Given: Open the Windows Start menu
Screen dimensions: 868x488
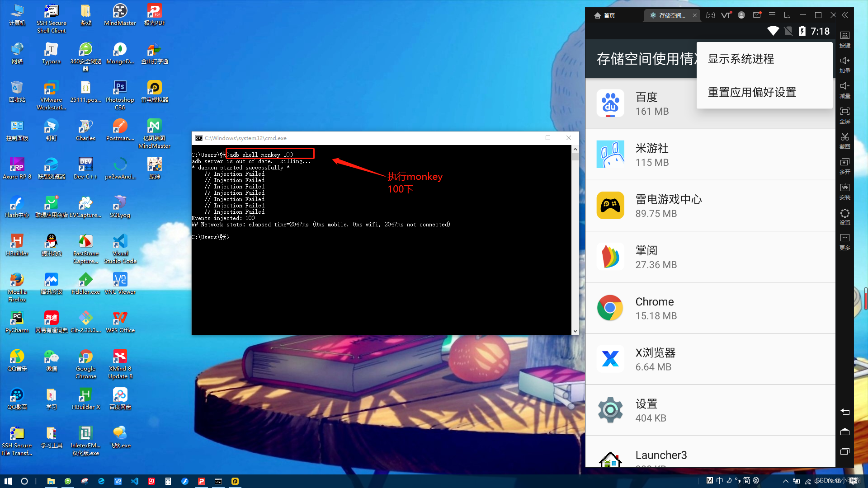Looking at the screenshot, I should point(8,481).
